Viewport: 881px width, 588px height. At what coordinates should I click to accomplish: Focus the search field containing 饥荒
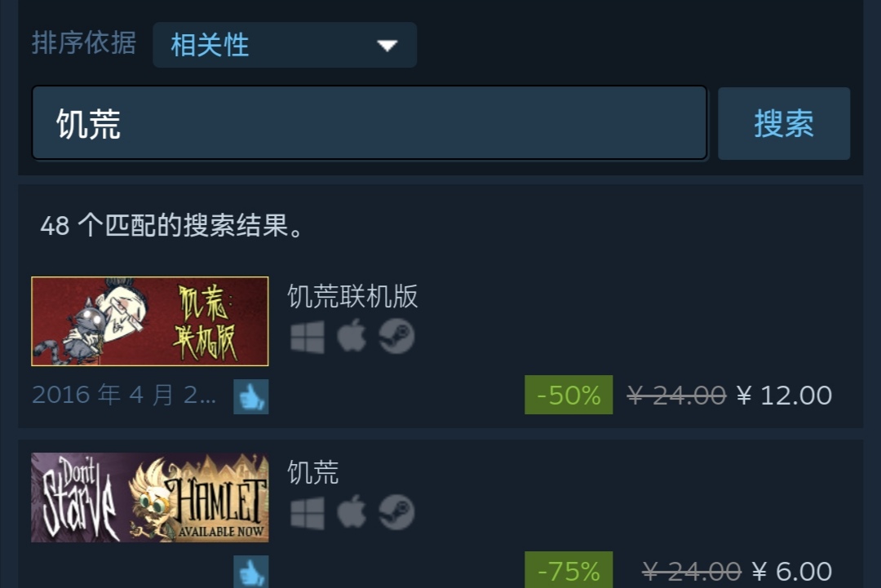pyautogui.click(x=370, y=123)
